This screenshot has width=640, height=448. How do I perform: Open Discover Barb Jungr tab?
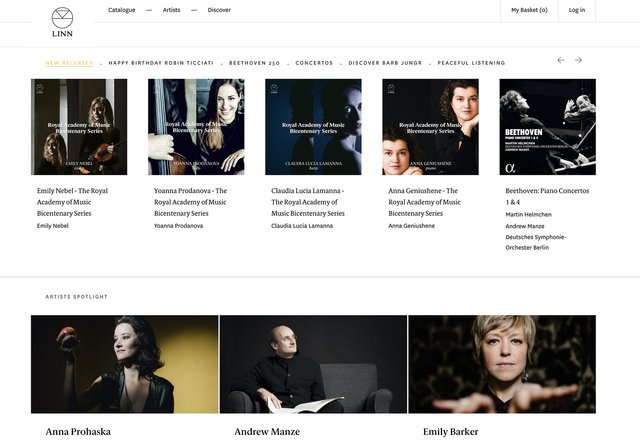pos(385,63)
